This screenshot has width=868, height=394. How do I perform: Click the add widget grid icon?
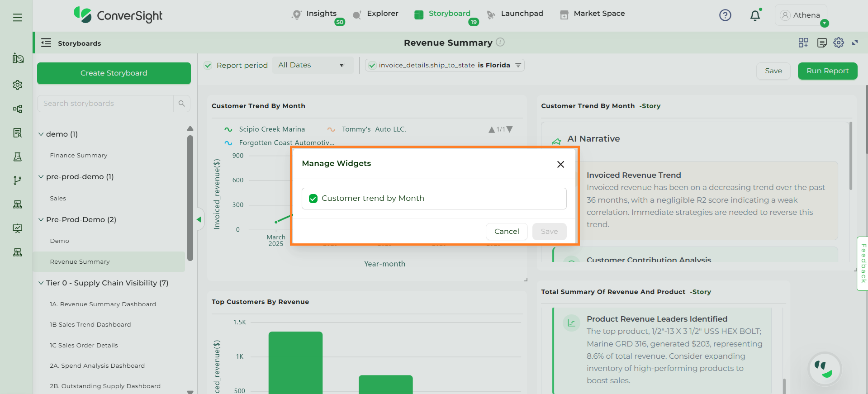coord(803,43)
